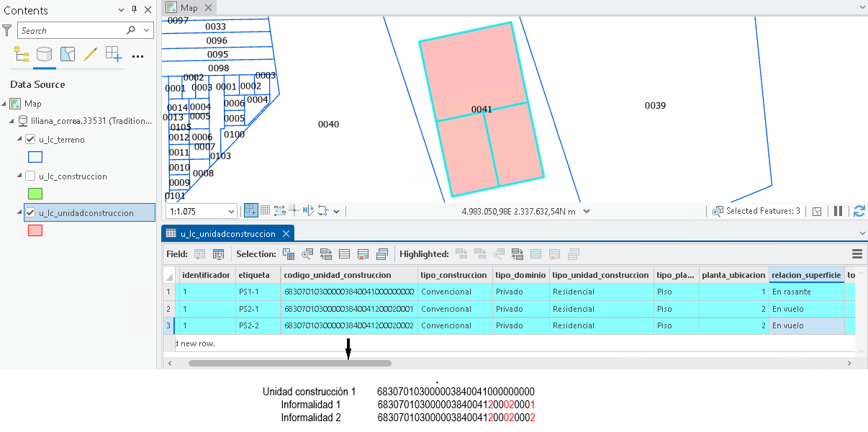The width and height of the screenshot is (868, 432).
Task: Select List By Snapping icon
Action: click(114, 54)
